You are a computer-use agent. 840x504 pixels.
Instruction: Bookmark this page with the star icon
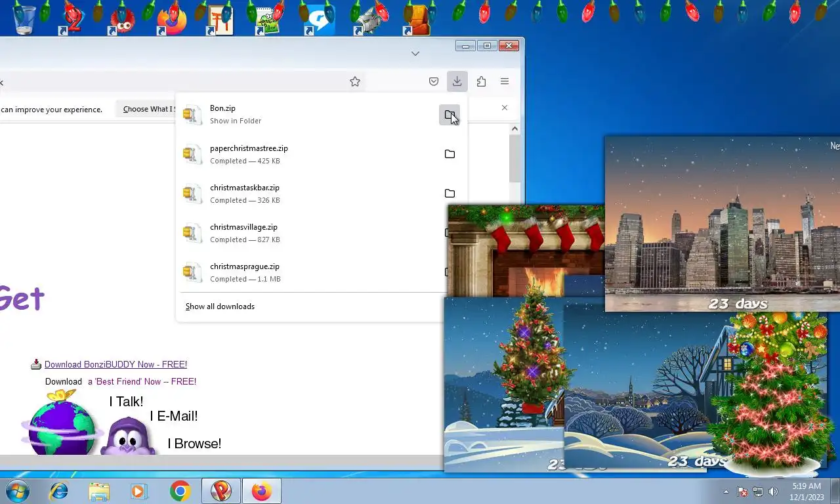[x=355, y=81]
